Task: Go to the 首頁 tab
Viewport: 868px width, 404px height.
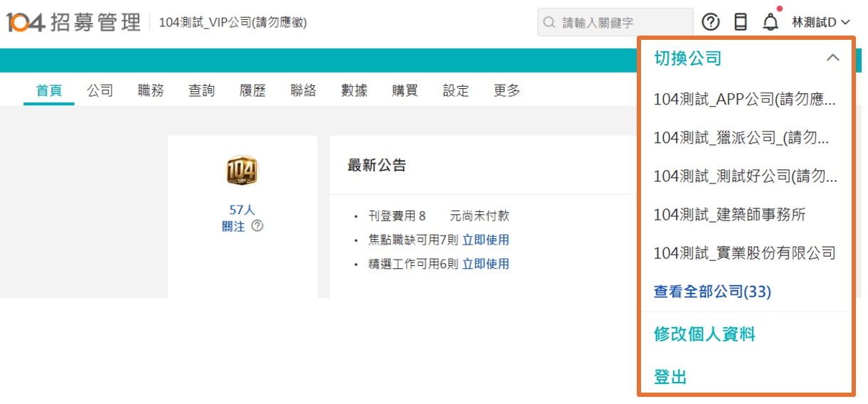Action: coord(49,90)
